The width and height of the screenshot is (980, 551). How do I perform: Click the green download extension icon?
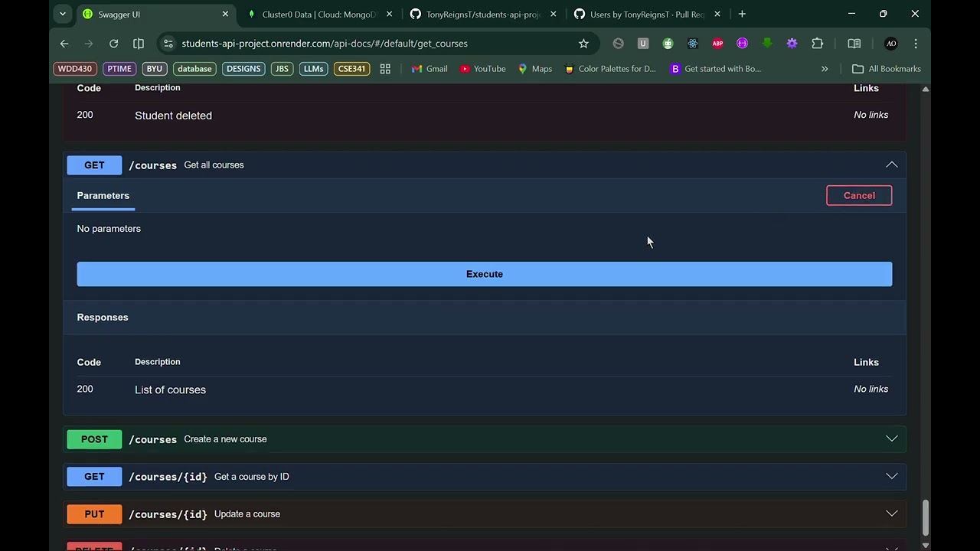click(x=767, y=44)
